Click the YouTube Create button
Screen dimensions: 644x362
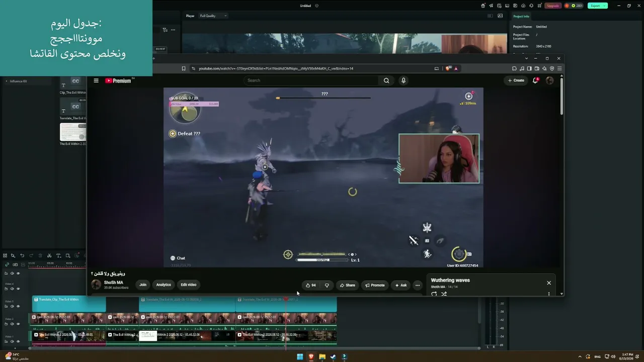point(516,80)
